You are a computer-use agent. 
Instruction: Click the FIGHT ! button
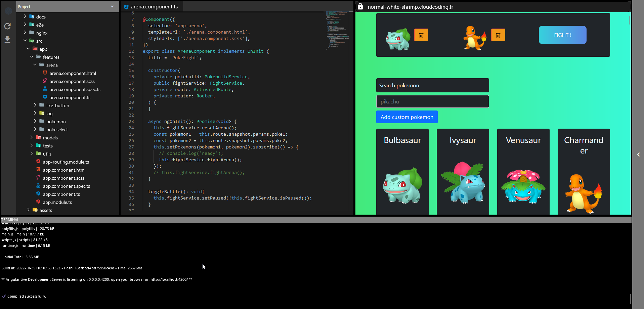click(563, 35)
